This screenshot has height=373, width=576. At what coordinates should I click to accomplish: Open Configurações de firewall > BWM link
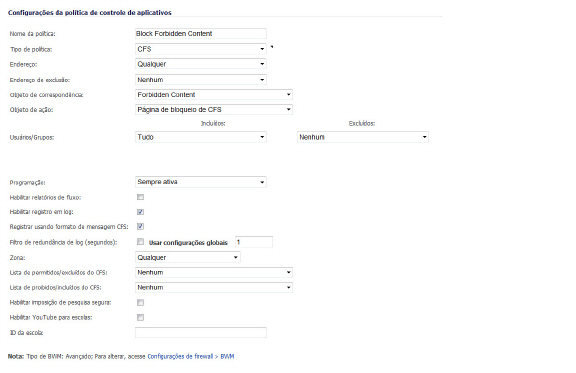tap(191, 356)
